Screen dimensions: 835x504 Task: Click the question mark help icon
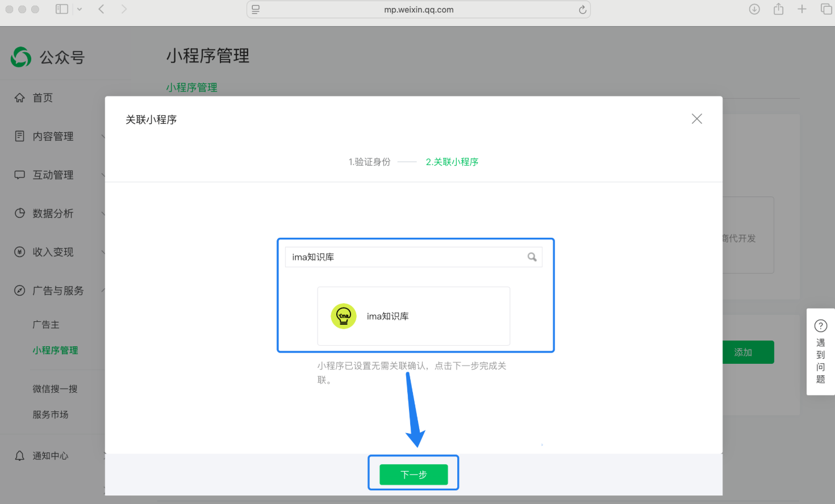[x=821, y=326]
